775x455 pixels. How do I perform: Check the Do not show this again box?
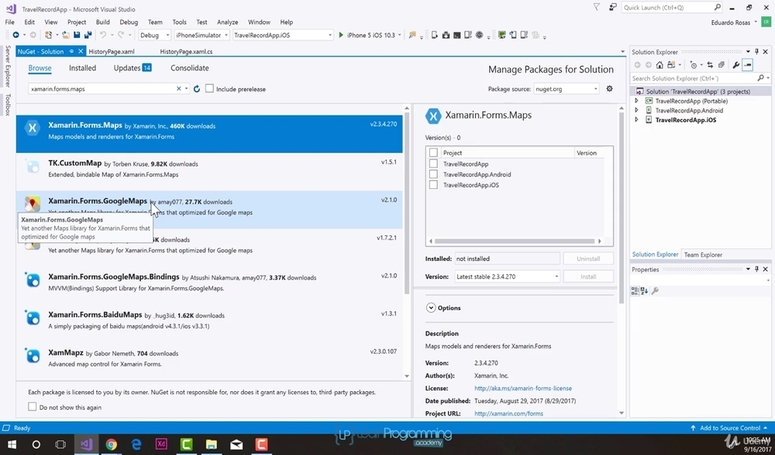pos(32,407)
